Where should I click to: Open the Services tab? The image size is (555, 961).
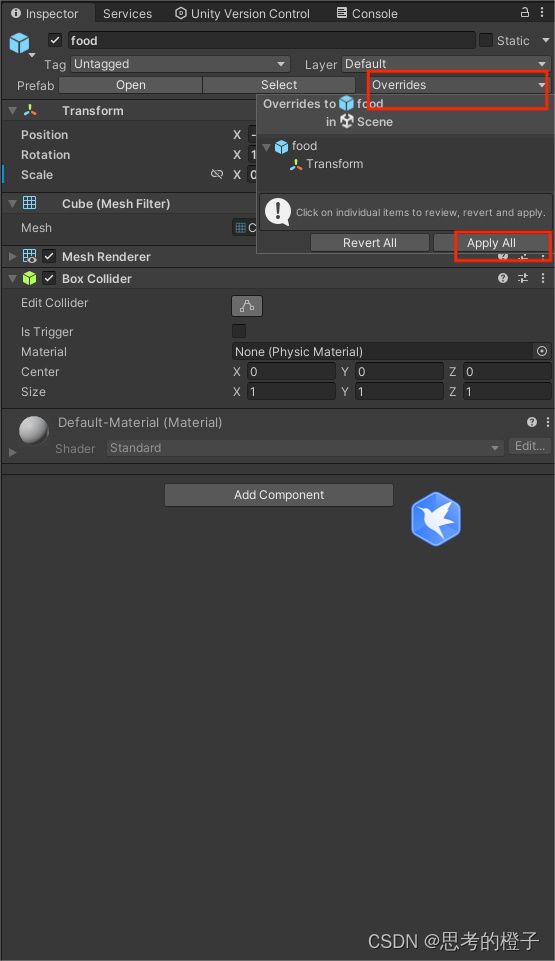point(127,13)
